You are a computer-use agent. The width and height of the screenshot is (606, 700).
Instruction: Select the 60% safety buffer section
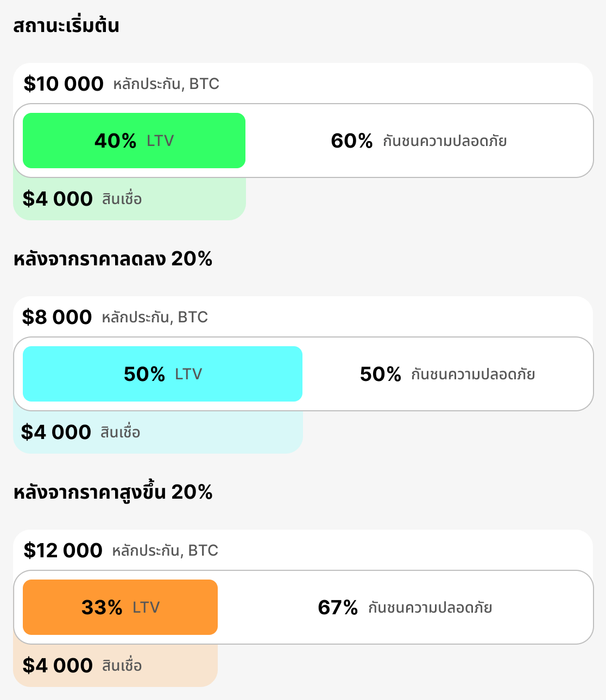click(418, 141)
